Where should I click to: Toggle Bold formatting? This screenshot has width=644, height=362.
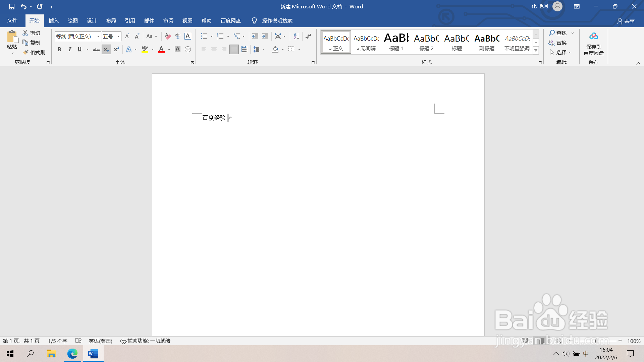(x=59, y=50)
